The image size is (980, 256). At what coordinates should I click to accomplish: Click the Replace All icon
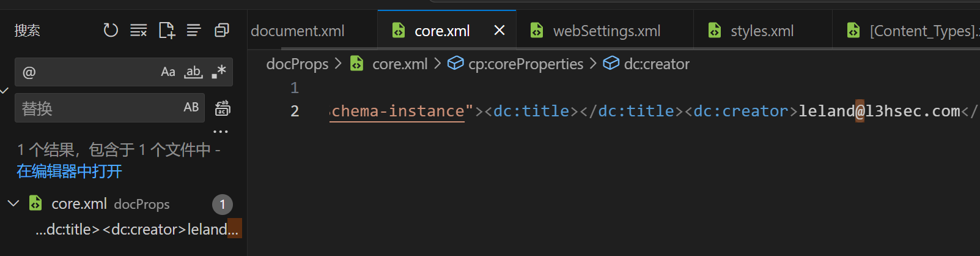tap(223, 108)
